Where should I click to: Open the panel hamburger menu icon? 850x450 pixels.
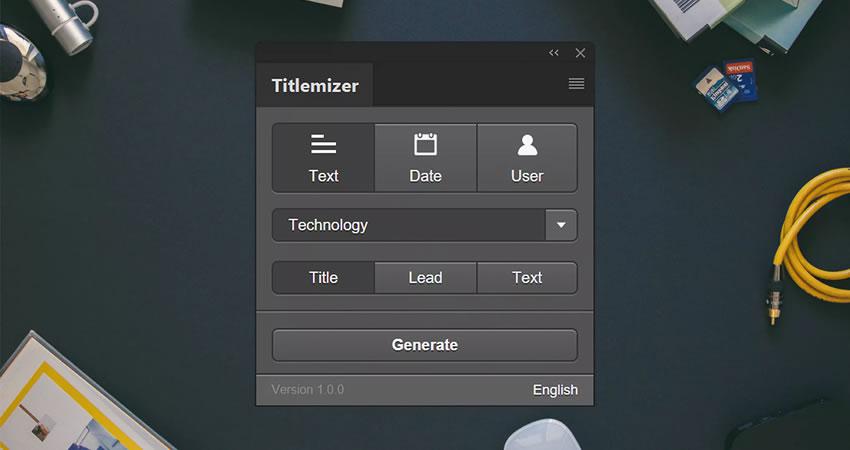tap(576, 83)
